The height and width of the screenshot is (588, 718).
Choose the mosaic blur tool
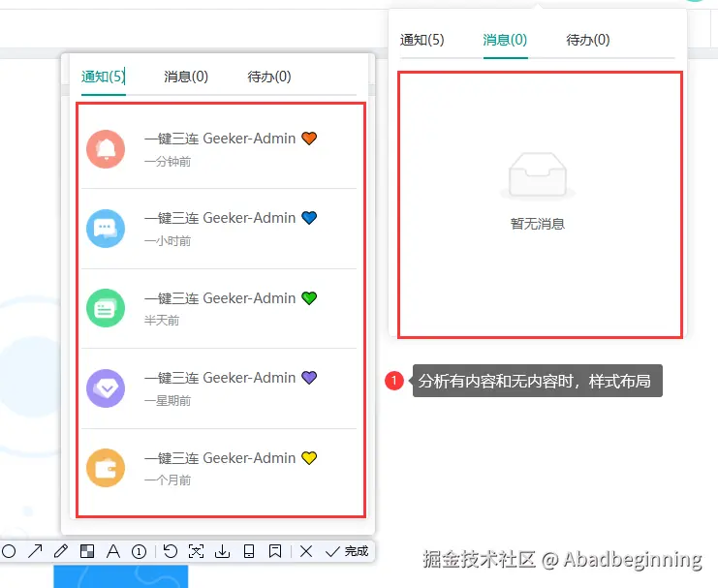tap(87, 551)
